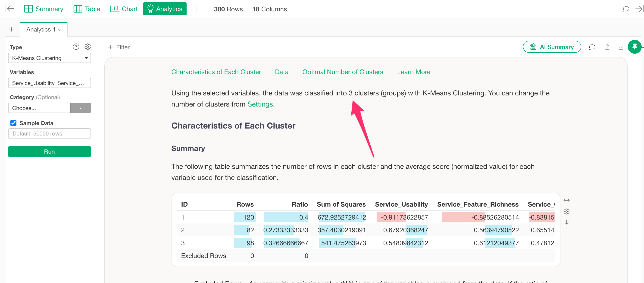Add a new analytics tab with plus
644x283 pixels.
click(11, 29)
